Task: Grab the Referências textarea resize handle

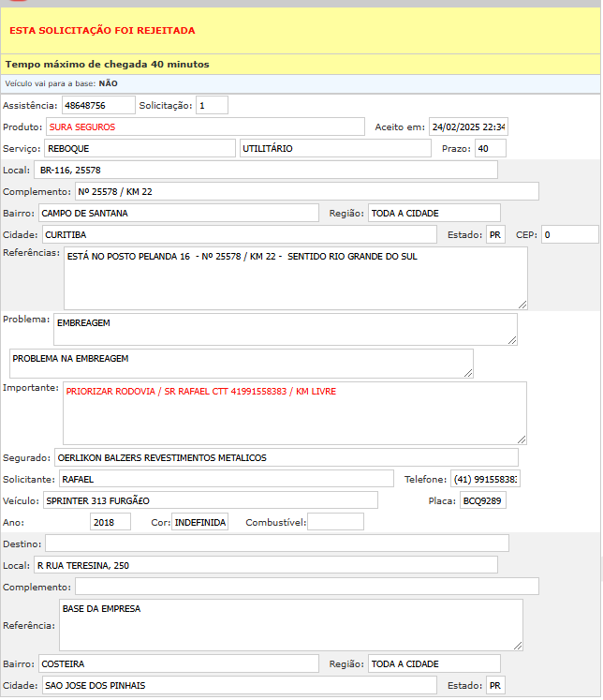Action: pyautogui.click(x=522, y=304)
